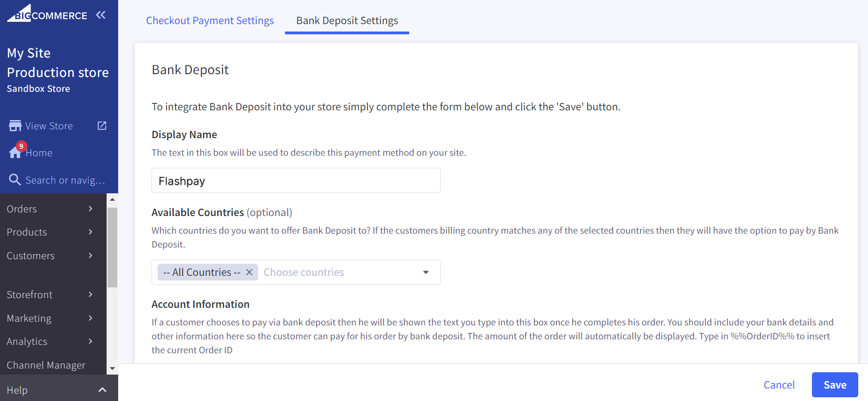The width and height of the screenshot is (868, 401).
Task: Select the Bank Deposit Settings tab
Action: [x=347, y=20]
